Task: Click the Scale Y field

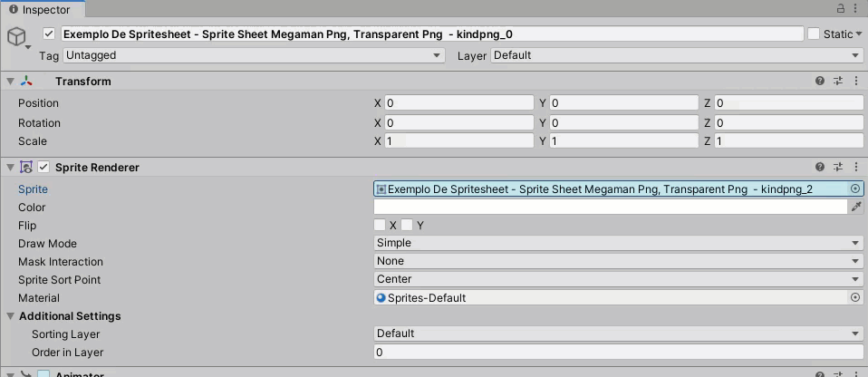Action: (x=624, y=140)
